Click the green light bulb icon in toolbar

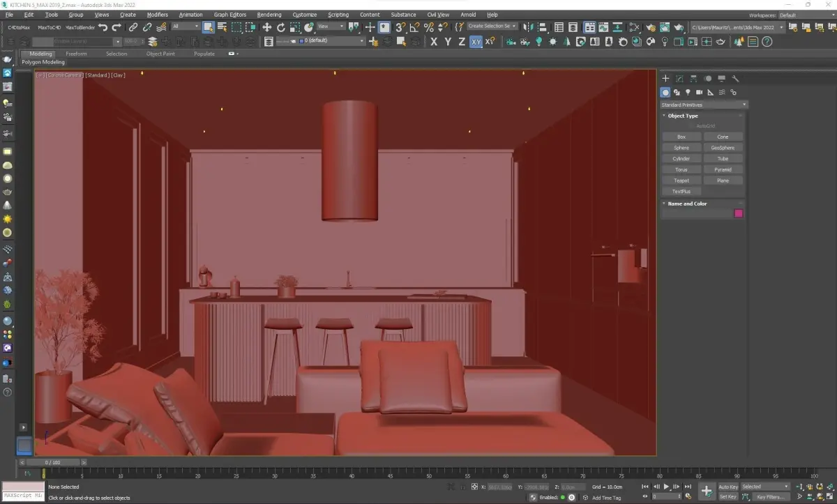pos(538,42)
